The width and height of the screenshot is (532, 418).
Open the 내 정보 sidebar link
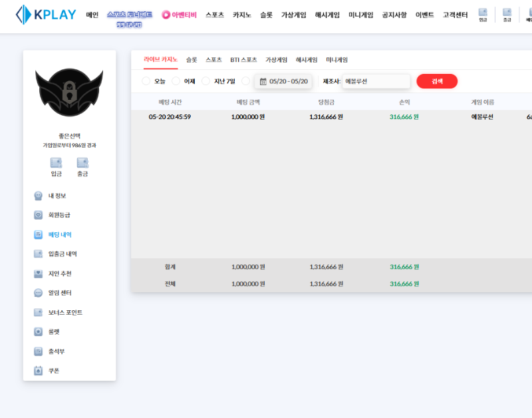point(57,196)
